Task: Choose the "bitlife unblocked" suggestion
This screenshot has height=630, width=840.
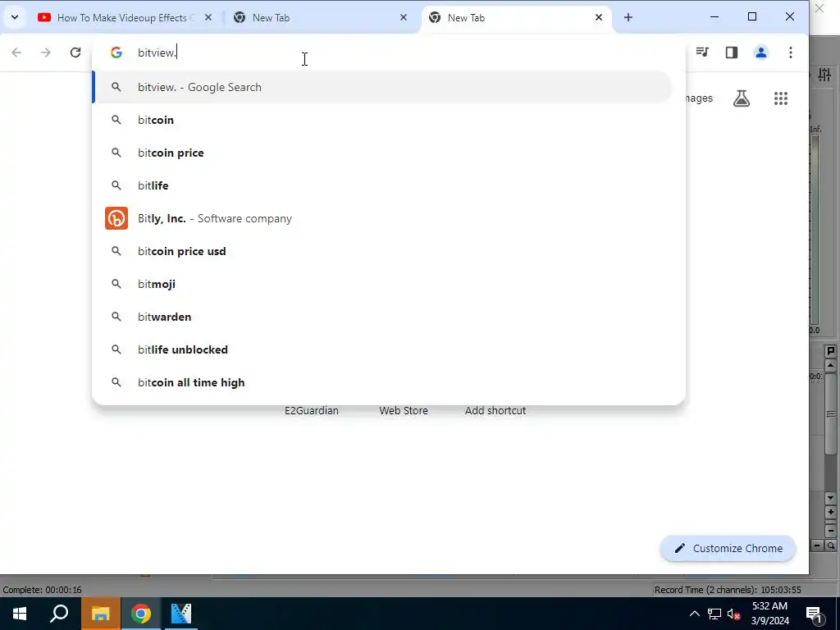Action: click(x=382, y=349)
